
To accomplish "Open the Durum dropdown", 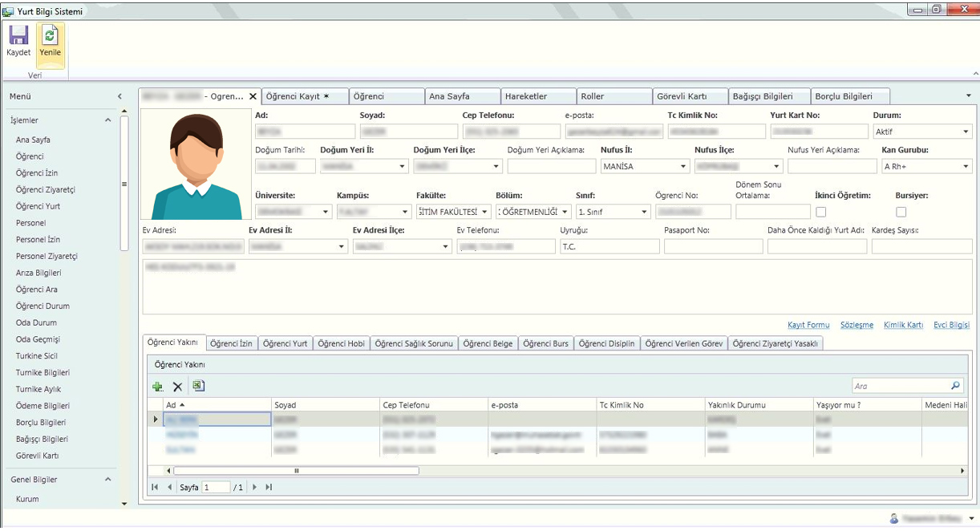I will tap(966, 132).
